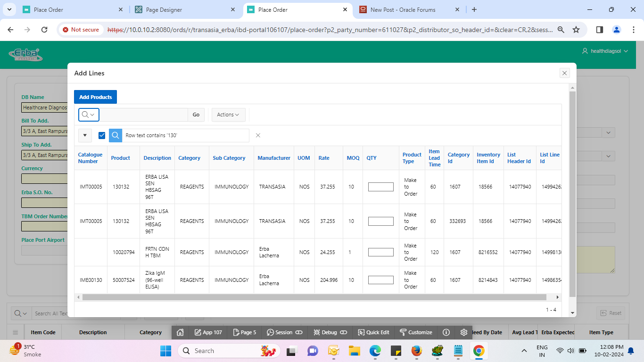The image size is (644, 362).
Task: Open Firefox from the taskbar
Action: (x=416, y=351)
